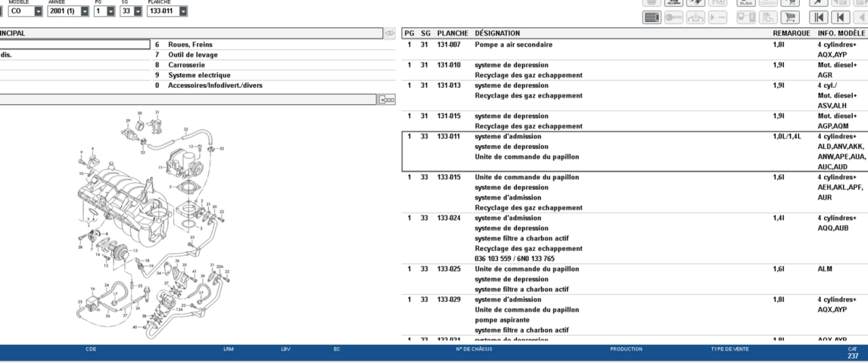
Task: Click the CAT 237 status indicator
Action: [x=853, y=353]
